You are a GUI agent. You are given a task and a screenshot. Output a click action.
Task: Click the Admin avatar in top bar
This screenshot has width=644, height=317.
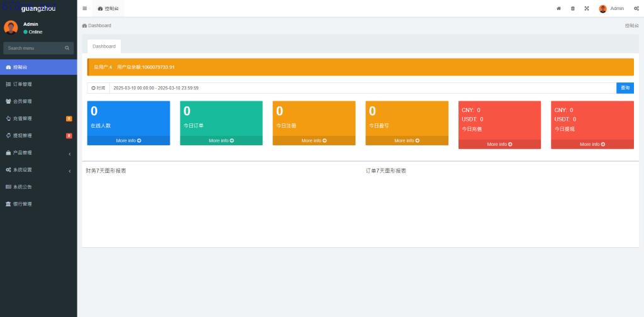tap(602, 9)
